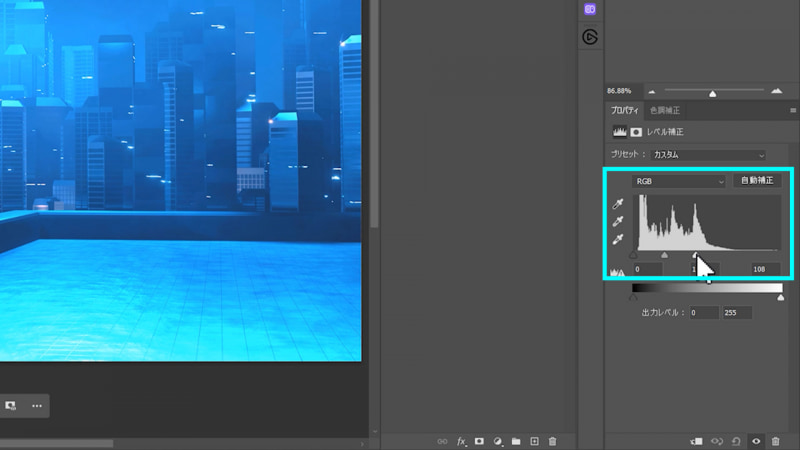
Task: Click the Levels histogram adjustment icon
Action: (619, 132)
